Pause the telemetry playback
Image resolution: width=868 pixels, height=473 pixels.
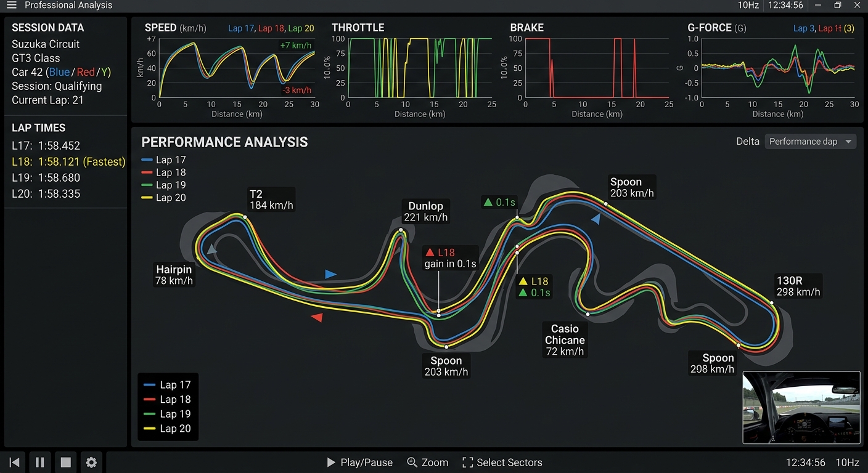point(39,463)
